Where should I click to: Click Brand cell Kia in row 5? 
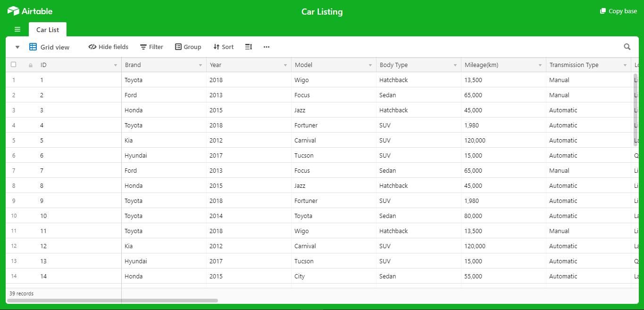click(x=164, y=140)
